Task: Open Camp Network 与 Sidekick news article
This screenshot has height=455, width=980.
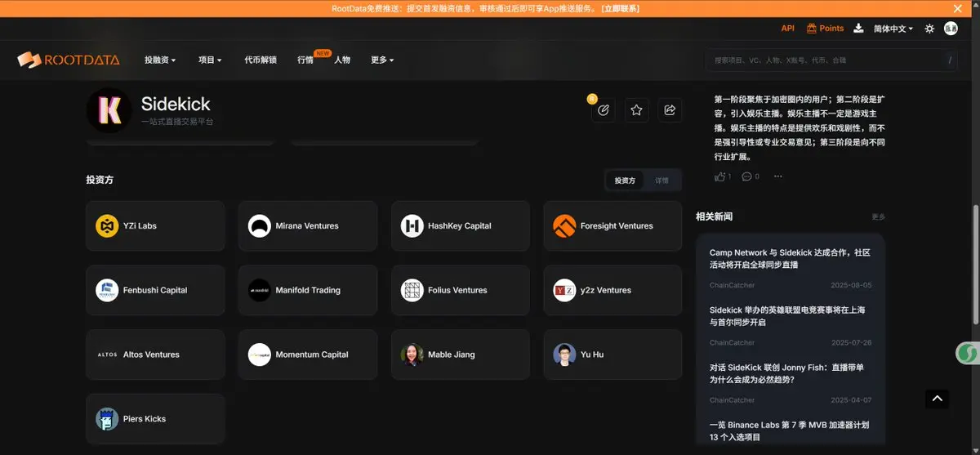Action: pyautogui.click(x=791, y=259)
